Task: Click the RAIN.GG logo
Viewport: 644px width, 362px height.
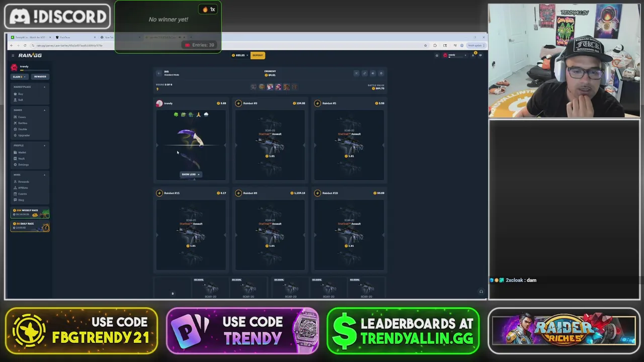Action: [x=30, y=55]
